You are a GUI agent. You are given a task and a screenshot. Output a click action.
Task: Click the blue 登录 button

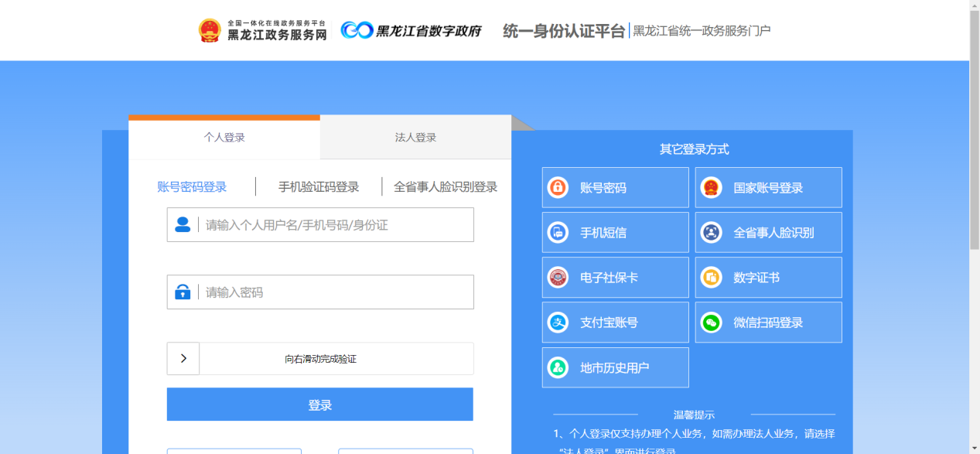tap(319, 405)
